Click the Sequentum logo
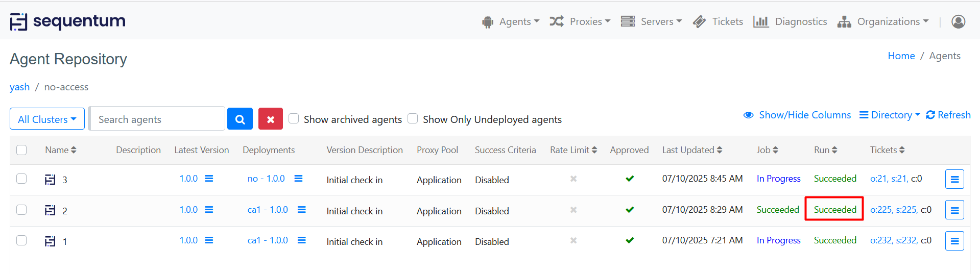 click(67, 21)
